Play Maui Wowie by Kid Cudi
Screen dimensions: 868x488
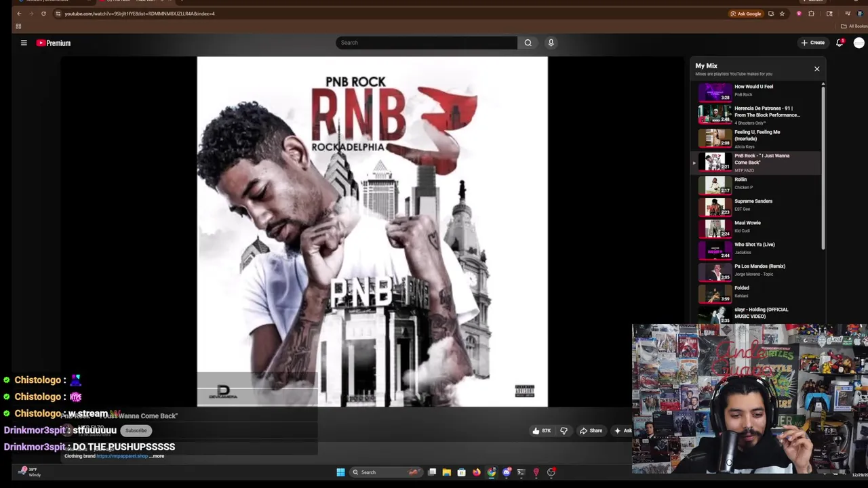click(758, 228)
